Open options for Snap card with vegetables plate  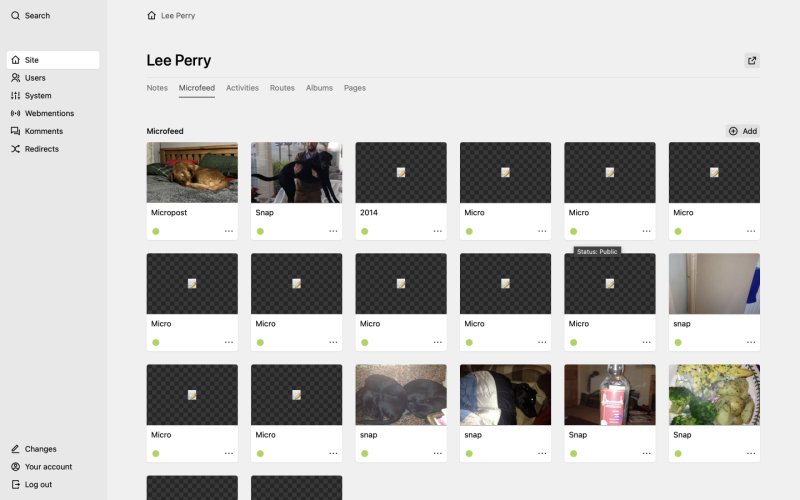[x=751, y=454]
